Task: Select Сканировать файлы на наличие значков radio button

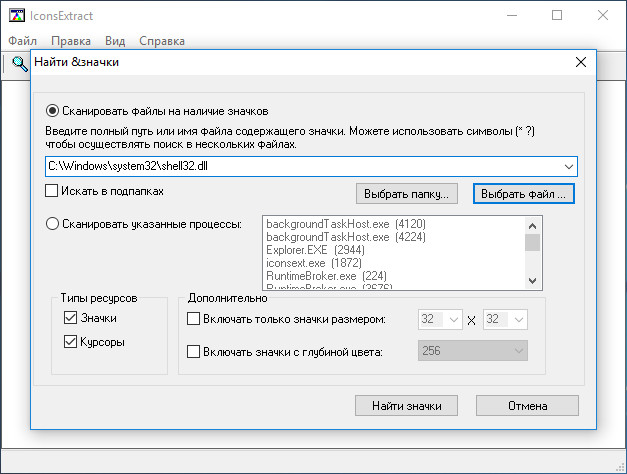Action: [53, 110]
